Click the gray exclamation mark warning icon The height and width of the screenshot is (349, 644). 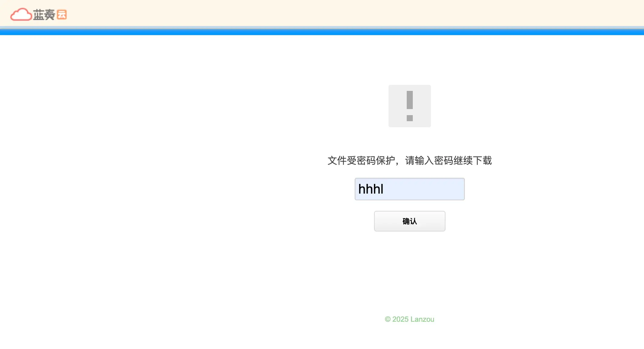(409, 106)
